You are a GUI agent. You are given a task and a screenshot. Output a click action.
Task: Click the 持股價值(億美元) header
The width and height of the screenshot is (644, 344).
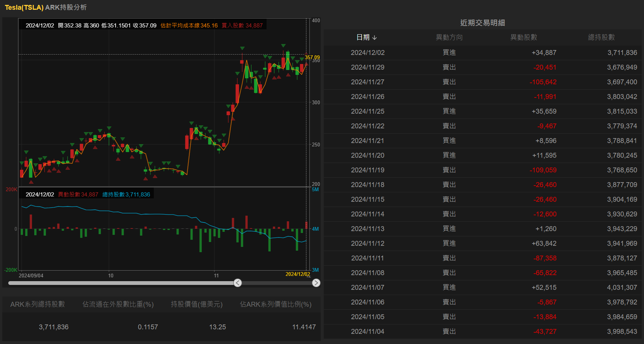point(197,304)
